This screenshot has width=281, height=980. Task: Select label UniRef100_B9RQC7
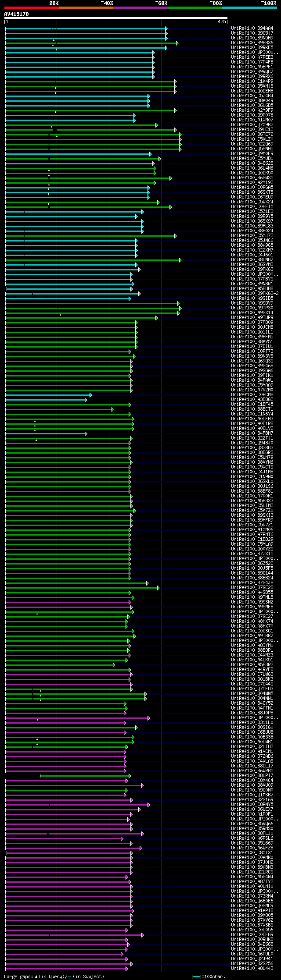tap(252, 72)
